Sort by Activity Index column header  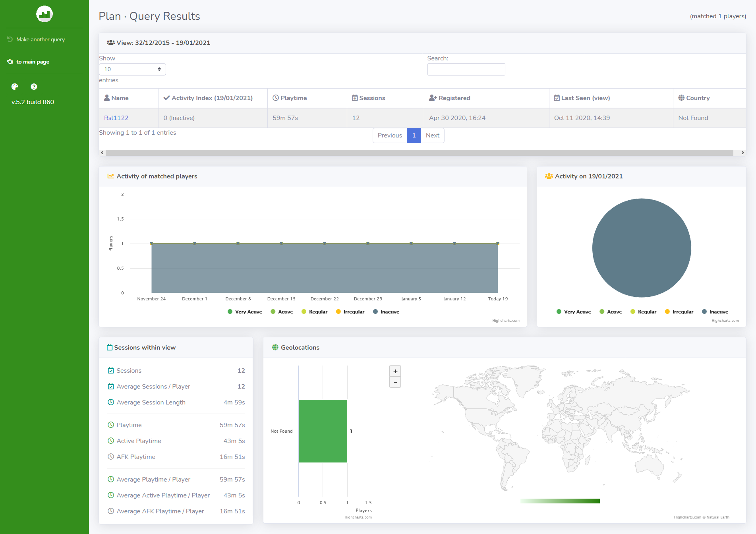pyautogui.click(x=213, y=98)
